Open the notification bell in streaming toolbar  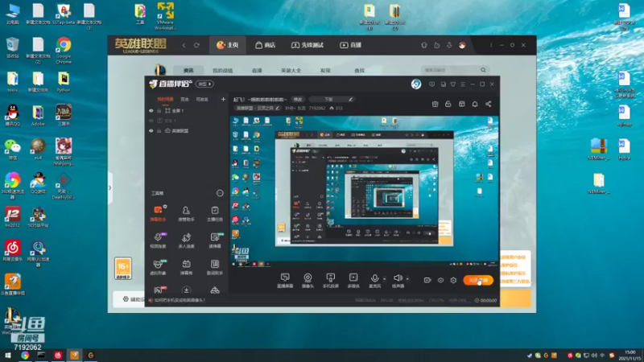(x=475, y=105)
